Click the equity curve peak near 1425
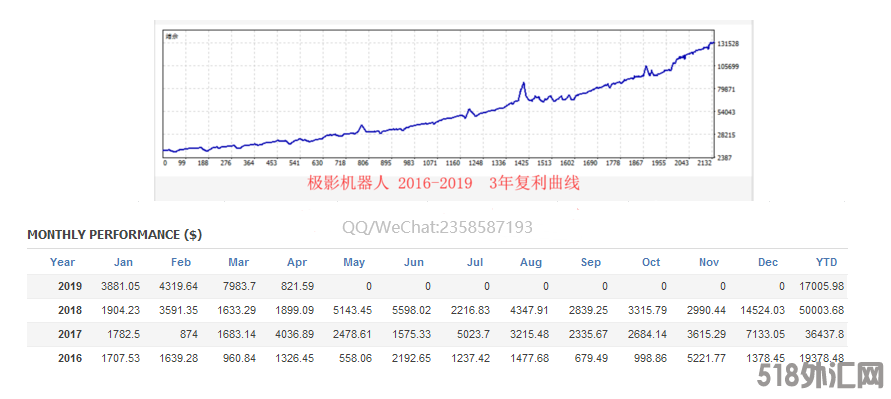The height and width of the screenshot is (399, 891). [523, 83]
